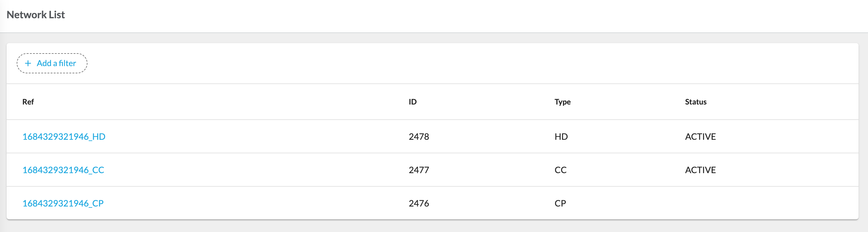
Task: Open network 1684329321946_HD
Action: tap(64, 136)
